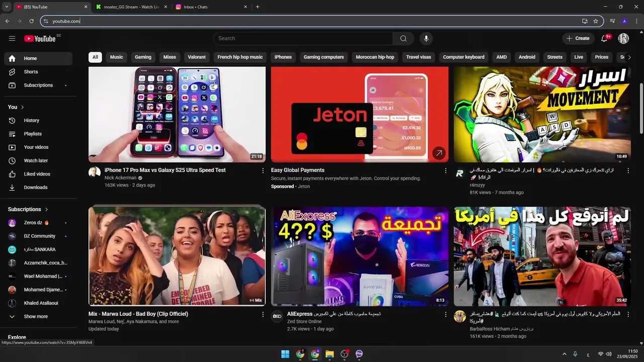
Task: Open Your videos in the sidebar
Action: pos(38,147)
